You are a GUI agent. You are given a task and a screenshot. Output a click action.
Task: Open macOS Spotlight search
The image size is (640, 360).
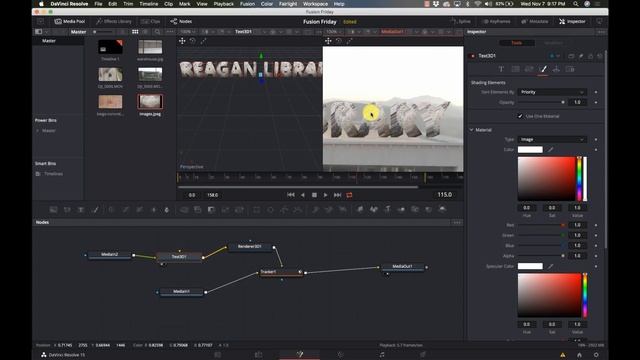pos(576,4)
